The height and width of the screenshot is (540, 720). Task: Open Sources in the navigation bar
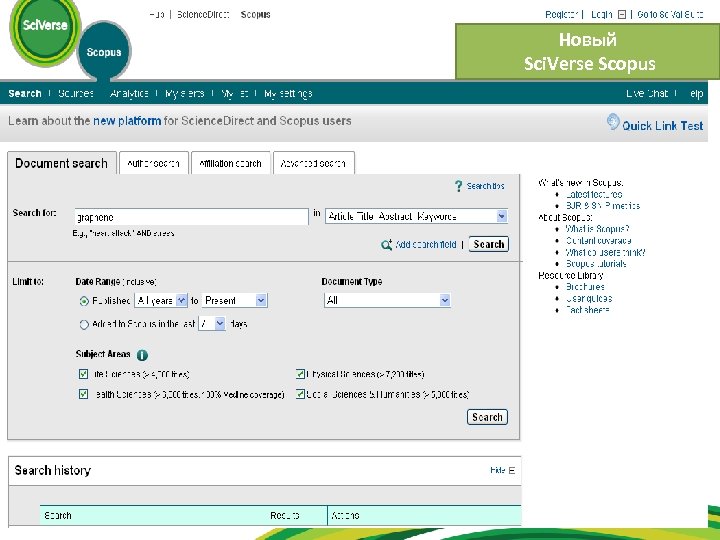[76, 94]
